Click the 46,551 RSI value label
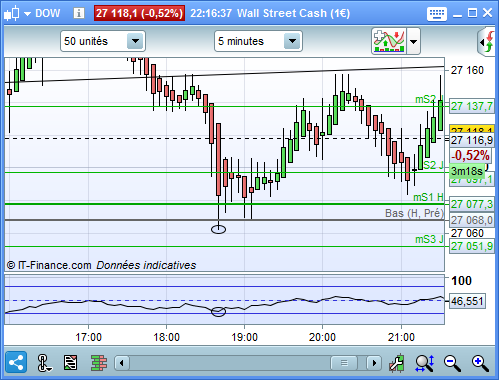 click(x=467, y=301)
